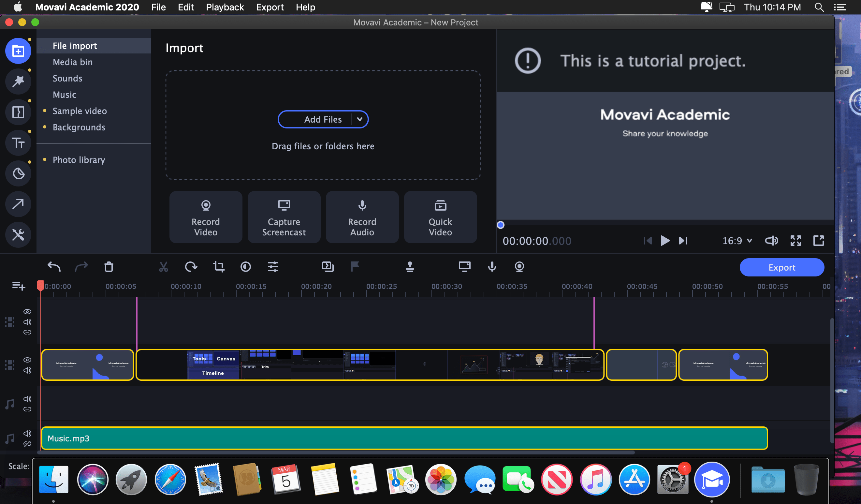The image size is (861, 504).
Task: Split the clip with the scissors tool
Action: tap(163, 267)
